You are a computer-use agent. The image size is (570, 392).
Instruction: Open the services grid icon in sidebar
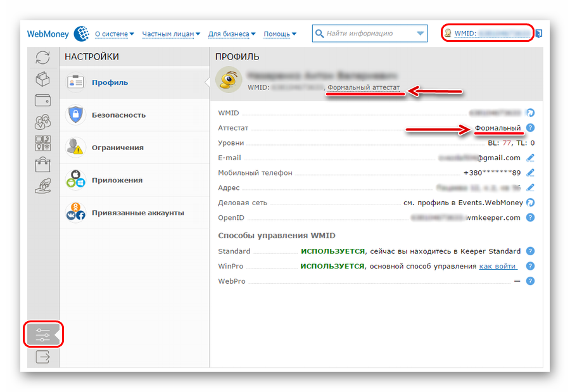pyautogui.click(x=42, y=143)
